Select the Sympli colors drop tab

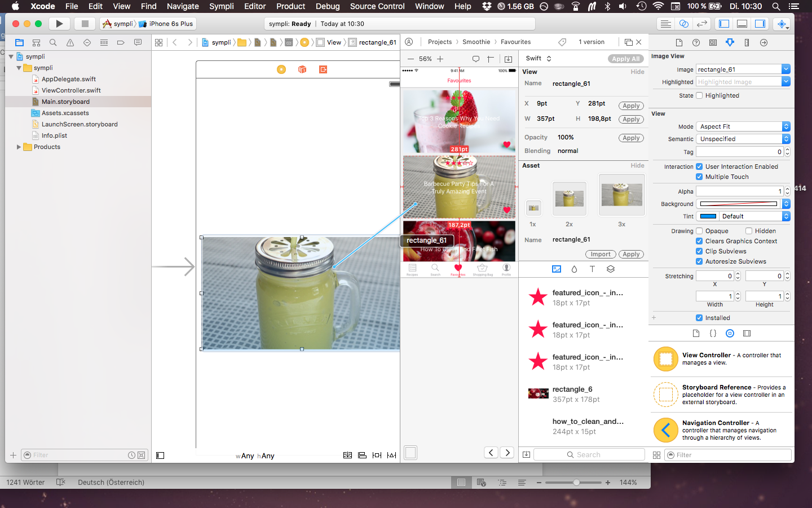(x=574, y=269)
